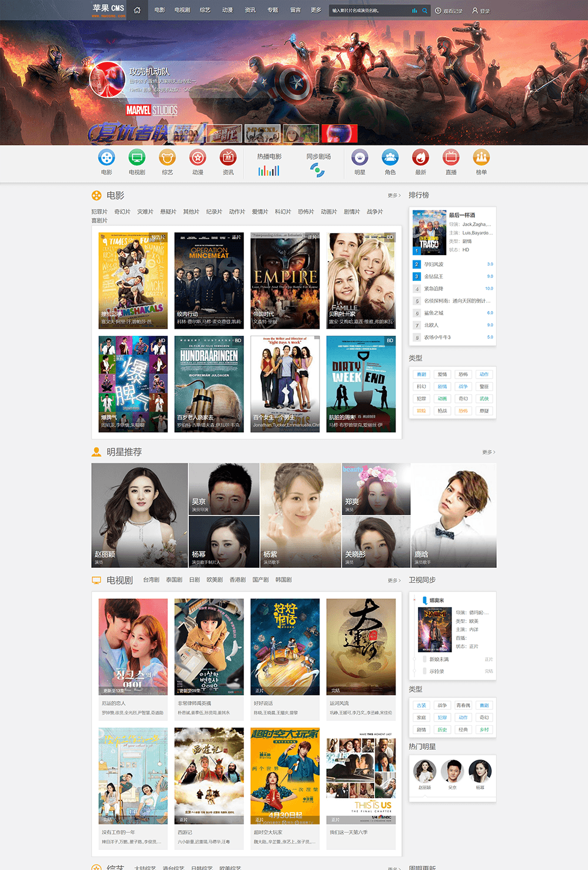This screenshot has height=870, width=588.
Task: Click the 苹果CMS site logo
Action: point(108,9)
